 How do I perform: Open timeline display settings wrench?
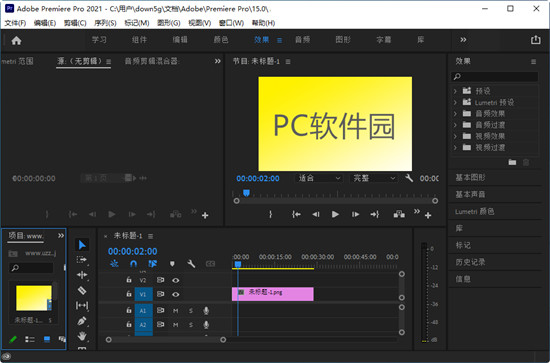point(191,264)
